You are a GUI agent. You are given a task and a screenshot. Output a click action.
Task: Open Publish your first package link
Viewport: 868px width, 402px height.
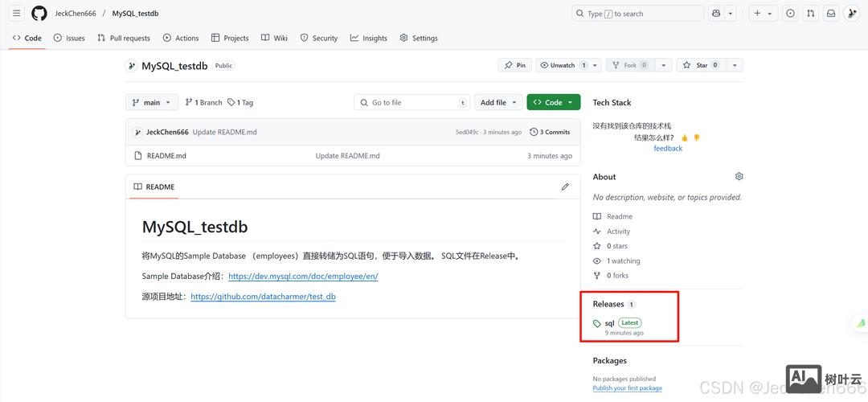[x=627, y=388]
